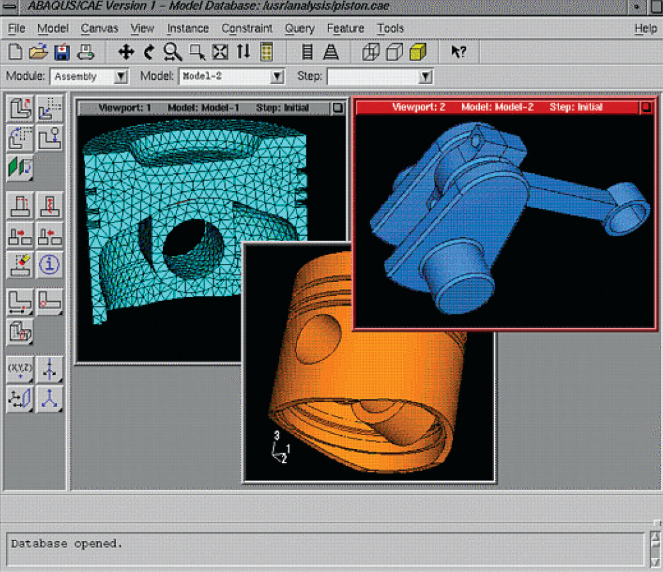Open the context Help pointer tool

458,52
